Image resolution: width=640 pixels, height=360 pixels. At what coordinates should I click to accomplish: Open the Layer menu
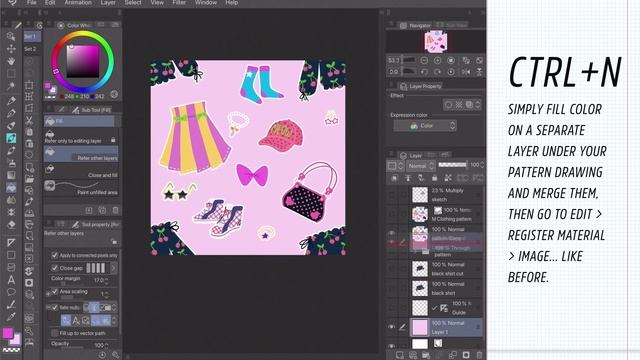tap(108, 2)
